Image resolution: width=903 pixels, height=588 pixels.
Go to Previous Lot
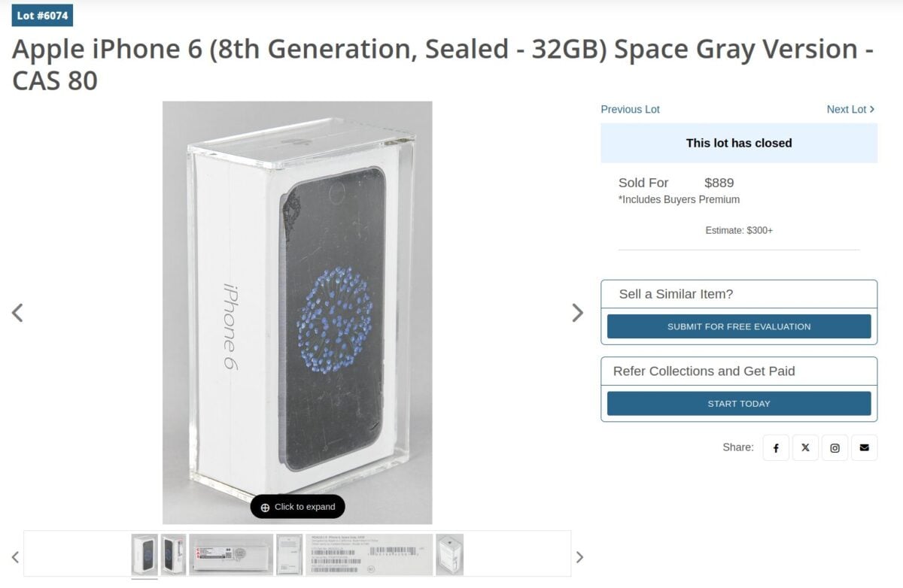[630, 110]
